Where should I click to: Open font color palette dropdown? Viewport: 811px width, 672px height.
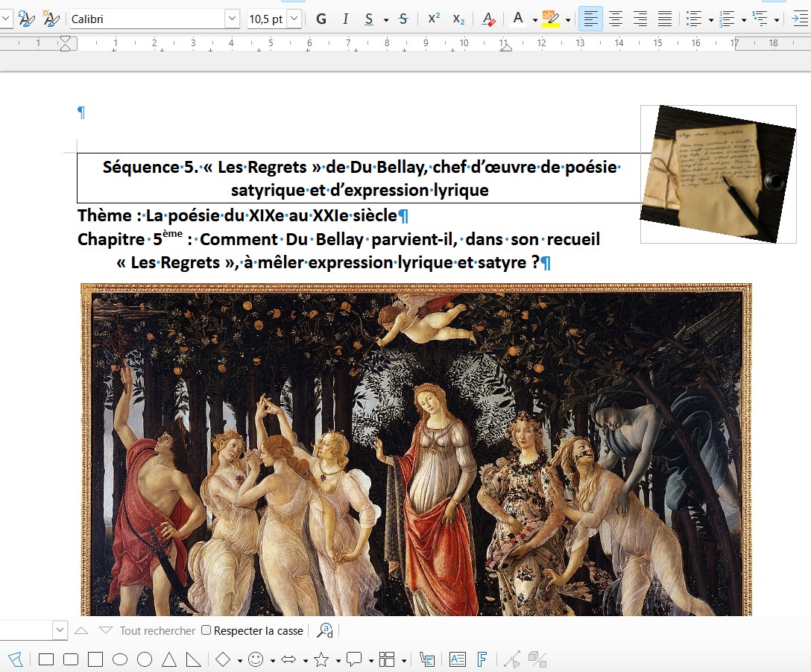[534, 20]
